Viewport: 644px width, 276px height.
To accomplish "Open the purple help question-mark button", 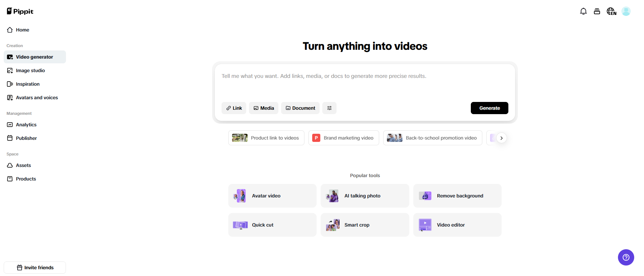I will coord(626,257).
